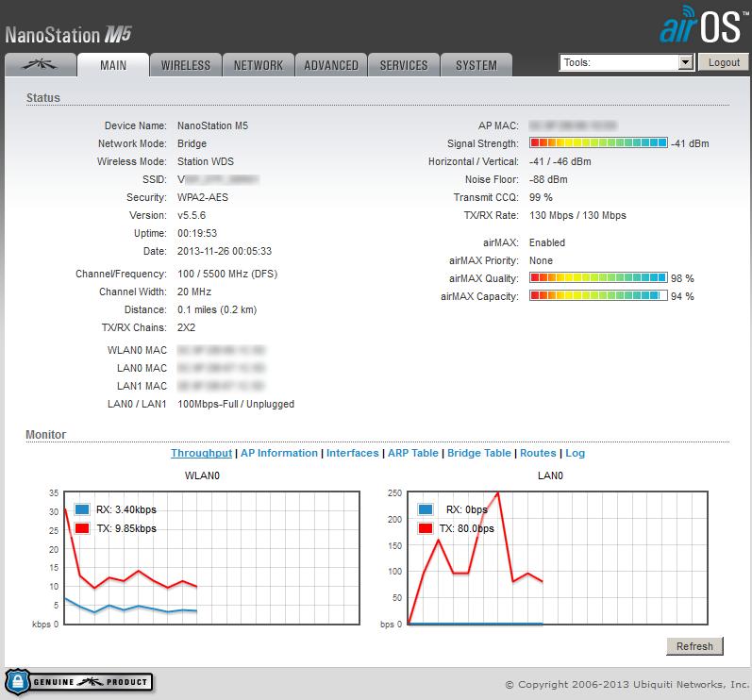The width and height of the screenshot is (752, 700).
Task: Click the Genuine Product badge
Action: click(79, 682)
